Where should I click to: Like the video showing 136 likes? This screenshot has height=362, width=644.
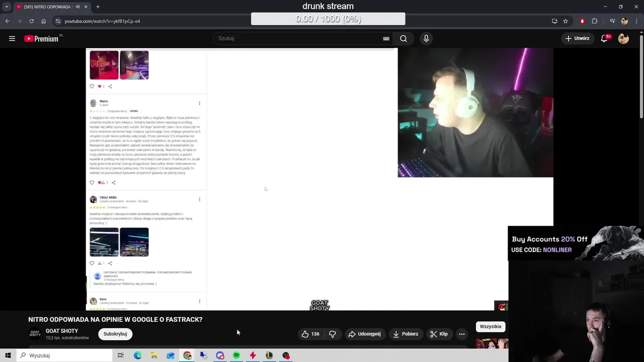click(310, 334)
